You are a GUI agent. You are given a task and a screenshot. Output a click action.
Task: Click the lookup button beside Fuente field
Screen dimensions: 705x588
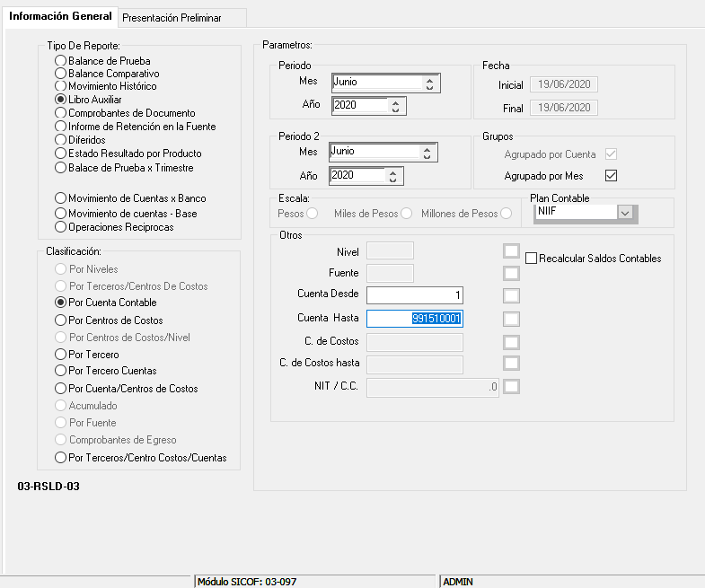(511, 273)
